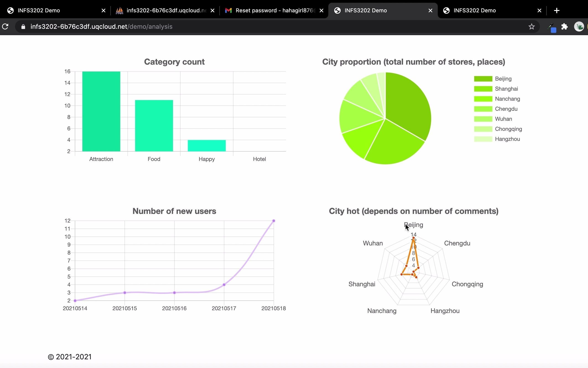Click the 20210515 data point on line chart
This screenshot has height=368, width=588.
tap(125, 292)
